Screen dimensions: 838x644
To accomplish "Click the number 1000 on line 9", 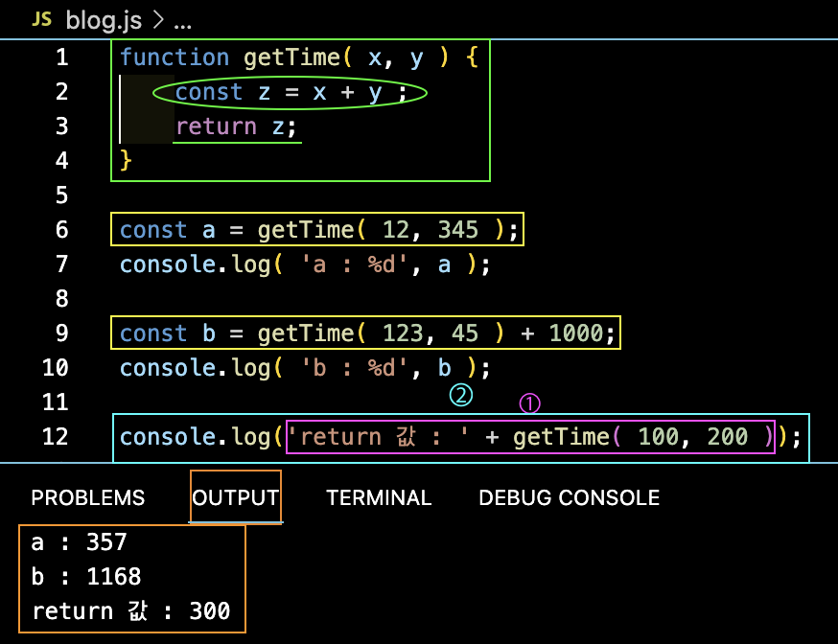I will pyautogui.click(x=576, y=333).
